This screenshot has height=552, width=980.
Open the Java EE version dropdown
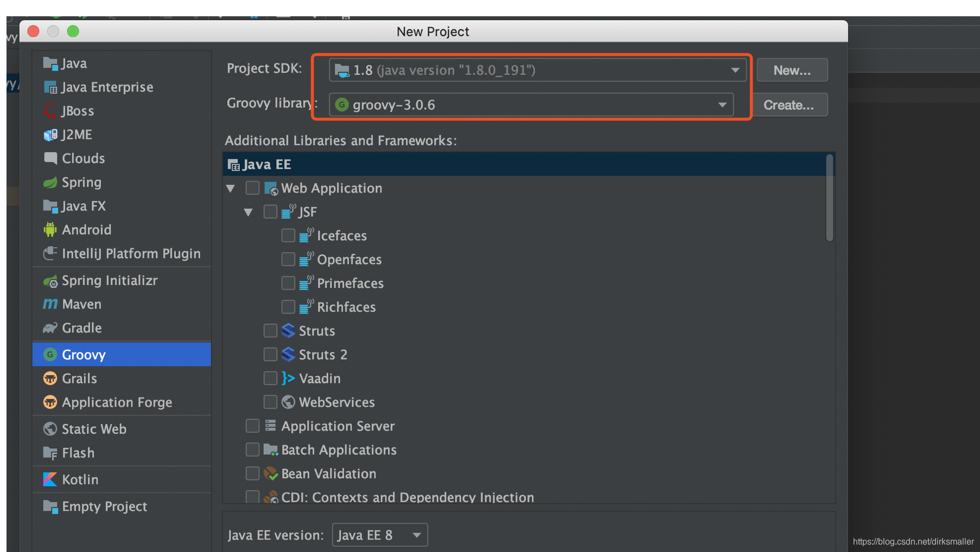[x=380, y=535]
